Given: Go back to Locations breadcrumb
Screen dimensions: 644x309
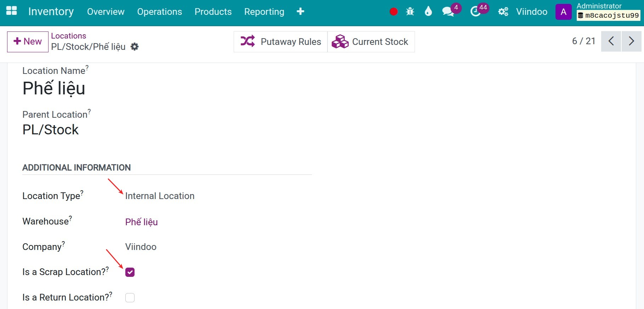Looking at the screenshot, I should [x=69, y=36].
